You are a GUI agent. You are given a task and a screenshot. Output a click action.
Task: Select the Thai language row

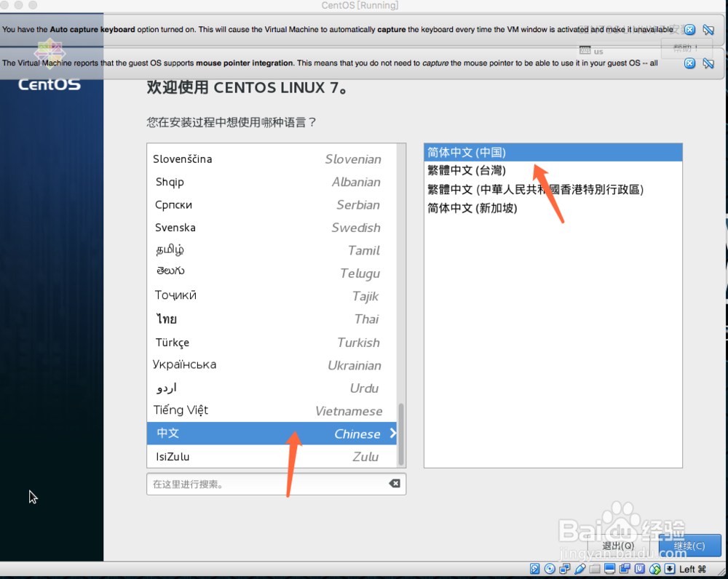pyautogui.click(x=272, y=319)
